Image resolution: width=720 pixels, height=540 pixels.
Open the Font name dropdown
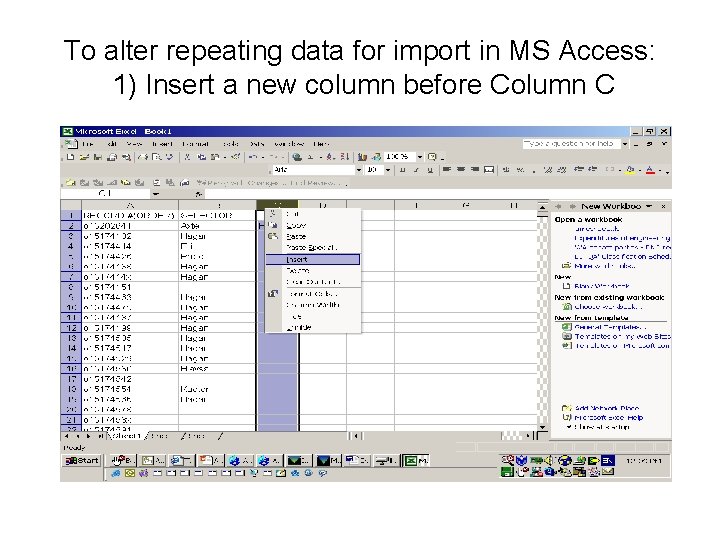[x=359, y=170]
